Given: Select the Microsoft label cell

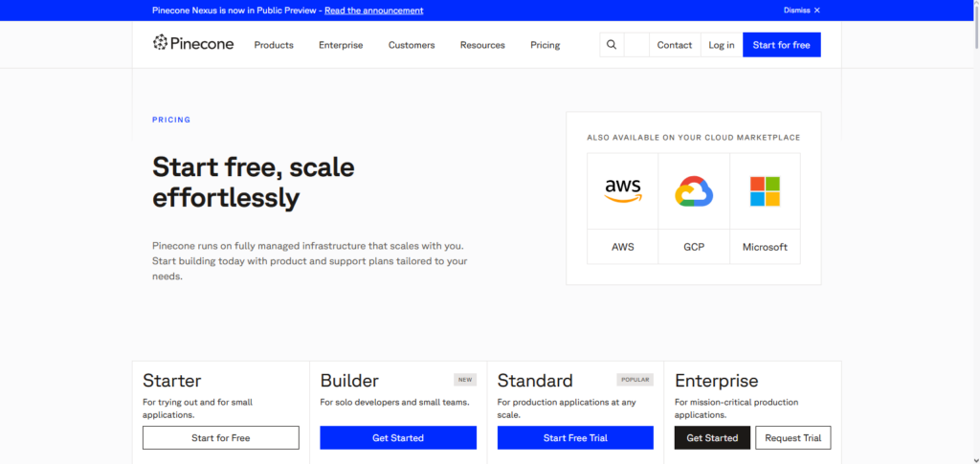Looking at the screenshot, I should coord(765,247).
